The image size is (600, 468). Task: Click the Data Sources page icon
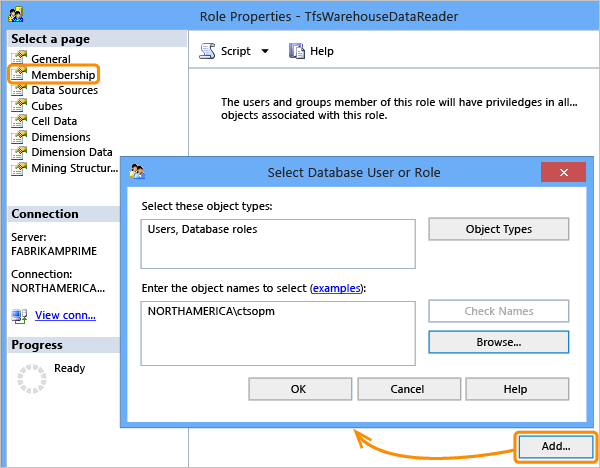(19, 89)
